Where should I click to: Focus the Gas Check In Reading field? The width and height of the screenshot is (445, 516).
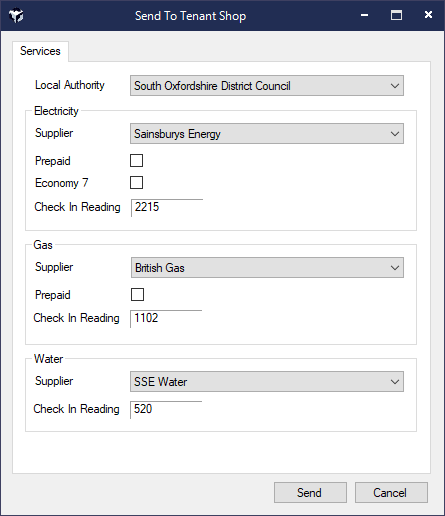tap(166, 318)
